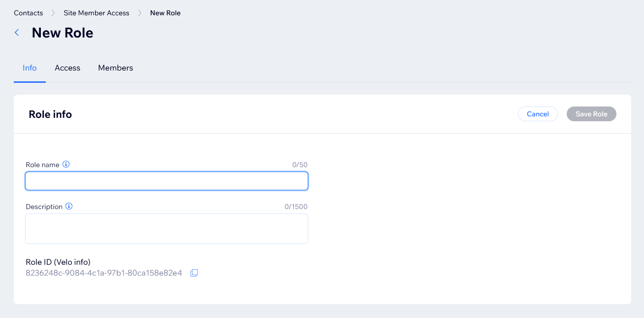Click the Description info icon

coord(69,207)
